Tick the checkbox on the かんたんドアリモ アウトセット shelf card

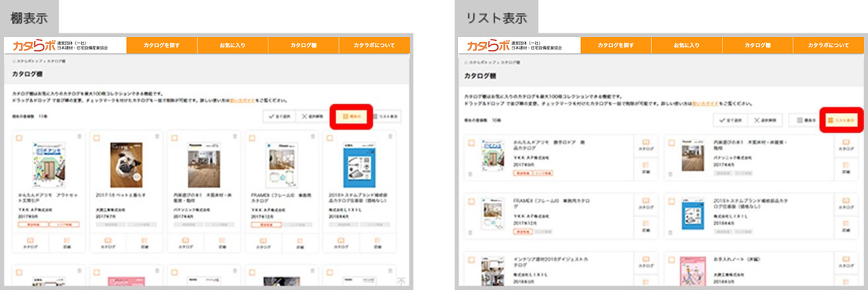(x=19, y=137)
